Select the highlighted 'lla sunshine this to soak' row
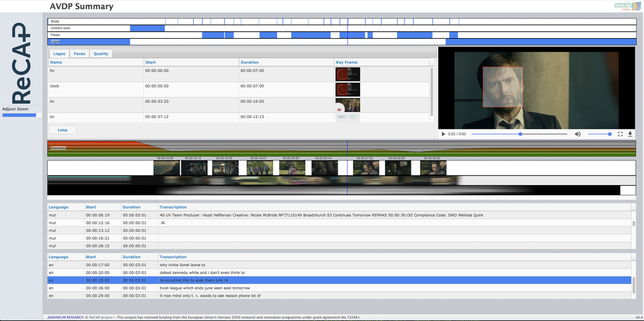Image resolution: width=644 pixels, height=321 pixels. click(339, 280)
